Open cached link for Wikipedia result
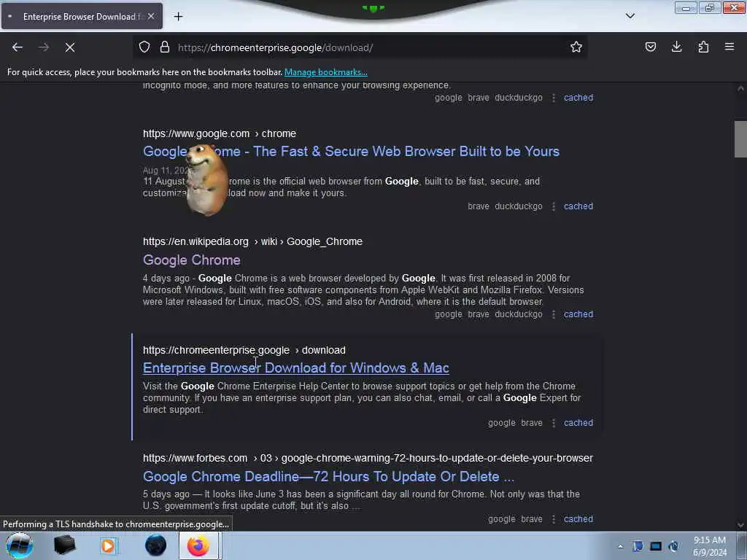The image size is (747, 560). tap(578, 314)
